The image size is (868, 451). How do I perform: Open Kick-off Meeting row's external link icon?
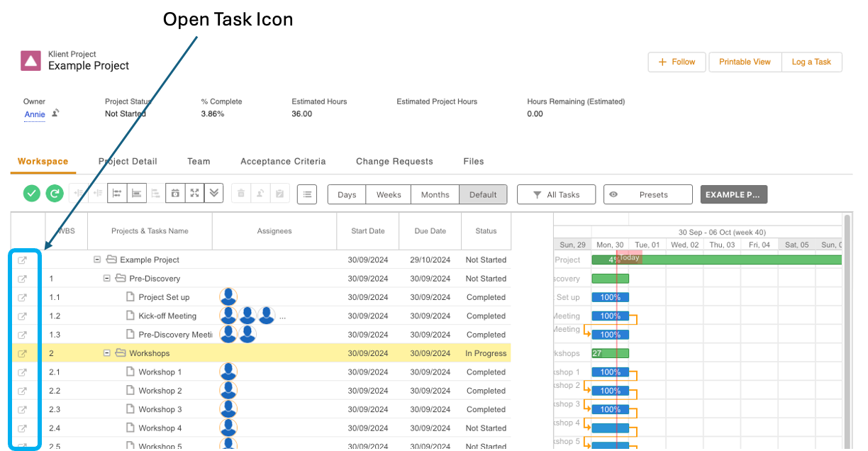click(x=22, y=316)
